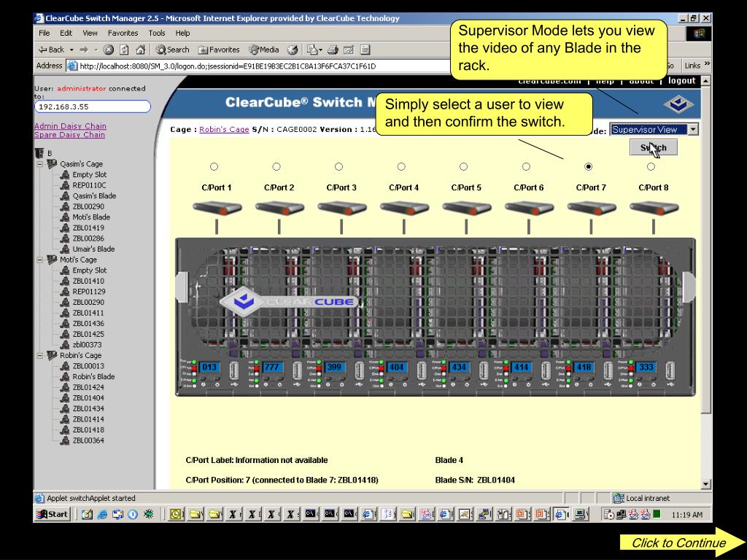Image resolution: width=747 pixels, height=560 pixels.
Task: Select Qasim's Blade in the tree
Action: click(x=94, y=195)
